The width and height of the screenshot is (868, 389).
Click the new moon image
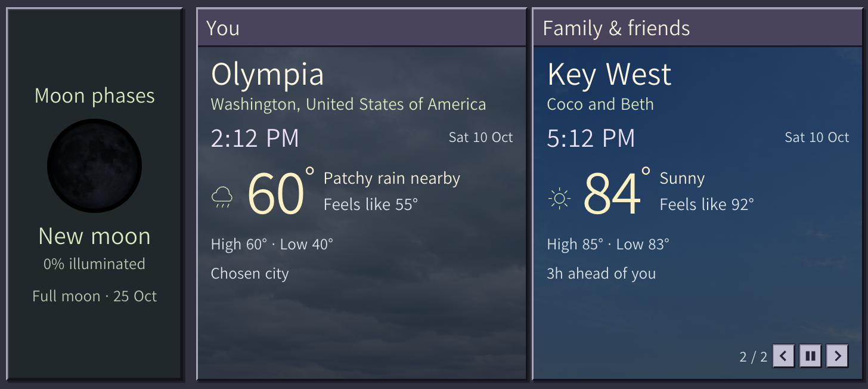94,166
